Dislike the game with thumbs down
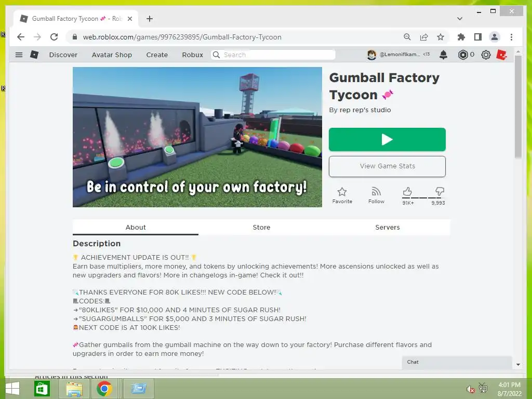The image size is (532, 399). pyautogui.click(x=440, y=192)
